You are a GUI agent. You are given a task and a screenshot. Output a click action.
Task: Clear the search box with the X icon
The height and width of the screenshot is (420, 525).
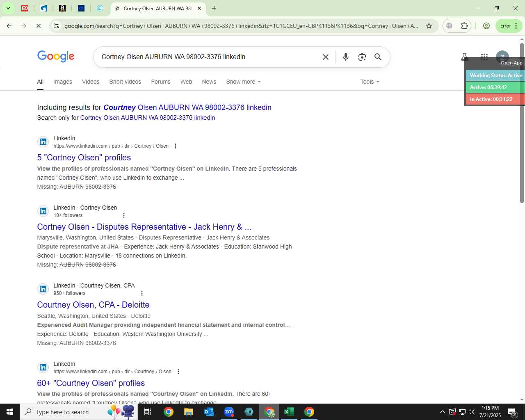point(326,57)
